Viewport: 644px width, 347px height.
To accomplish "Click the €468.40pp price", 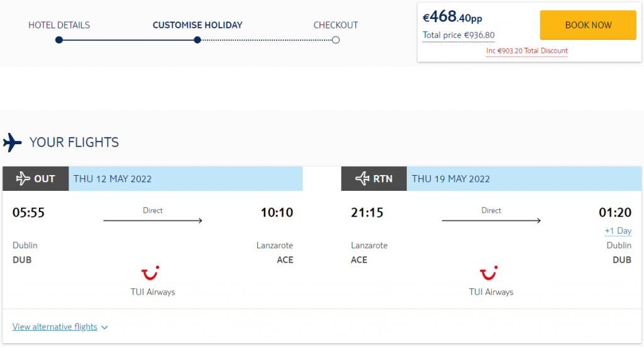I will 452,17.
